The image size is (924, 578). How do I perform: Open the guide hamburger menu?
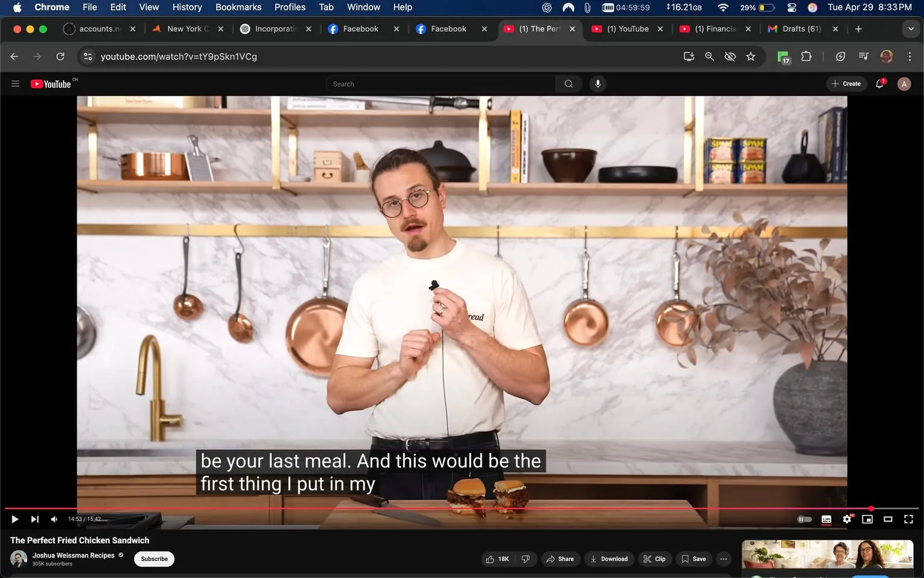(x=15, y=84)
